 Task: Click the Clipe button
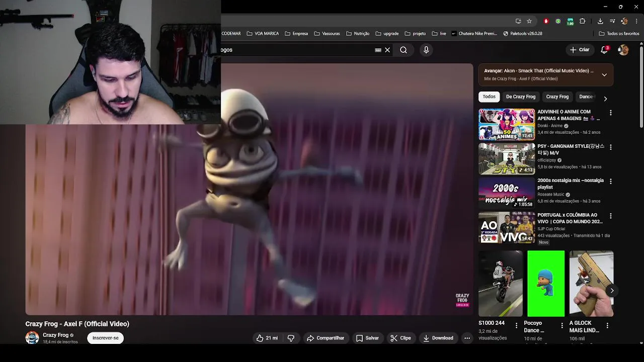point(401,338)
